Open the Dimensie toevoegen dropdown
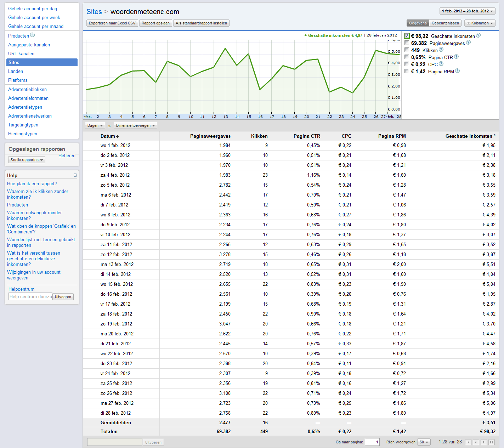This screenshot has width=504, height=448. [135, 125]
